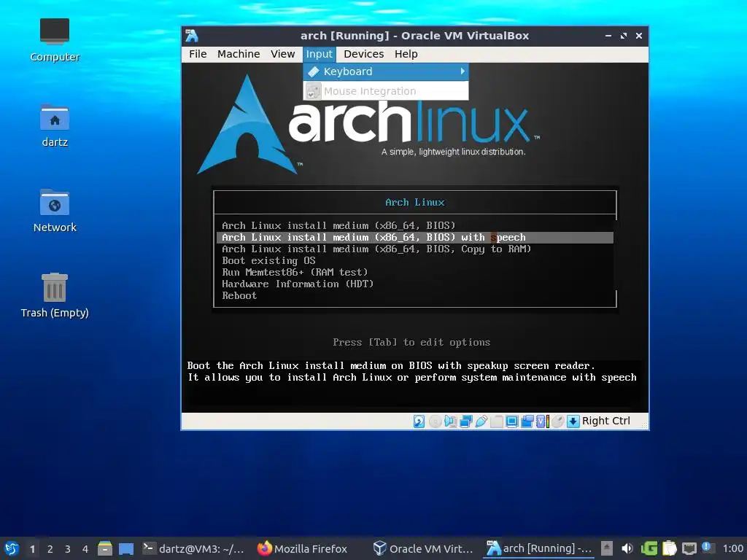747x560 pixels.
Task: Click the dartz home folder icon
Action: pyautogui.click(x=54, y=125)
